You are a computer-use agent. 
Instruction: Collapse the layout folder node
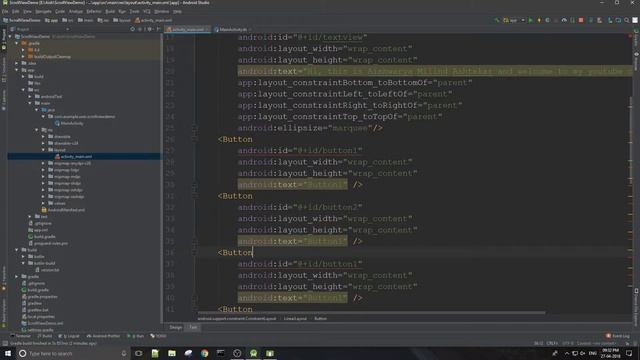click(43, 150)
